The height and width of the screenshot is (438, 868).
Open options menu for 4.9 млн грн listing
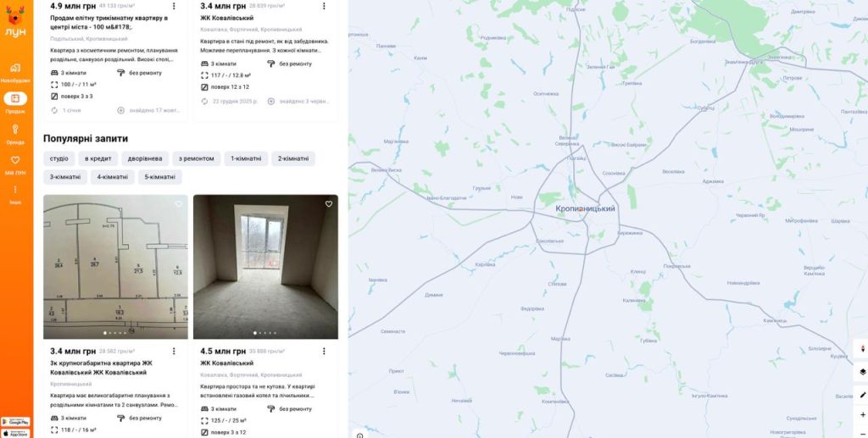174,6
